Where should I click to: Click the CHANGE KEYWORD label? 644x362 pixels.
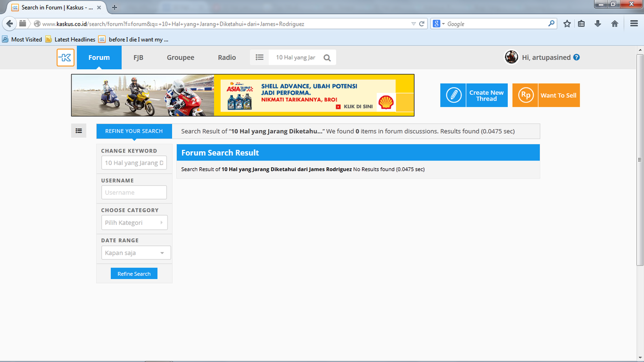tap(129, 151)
